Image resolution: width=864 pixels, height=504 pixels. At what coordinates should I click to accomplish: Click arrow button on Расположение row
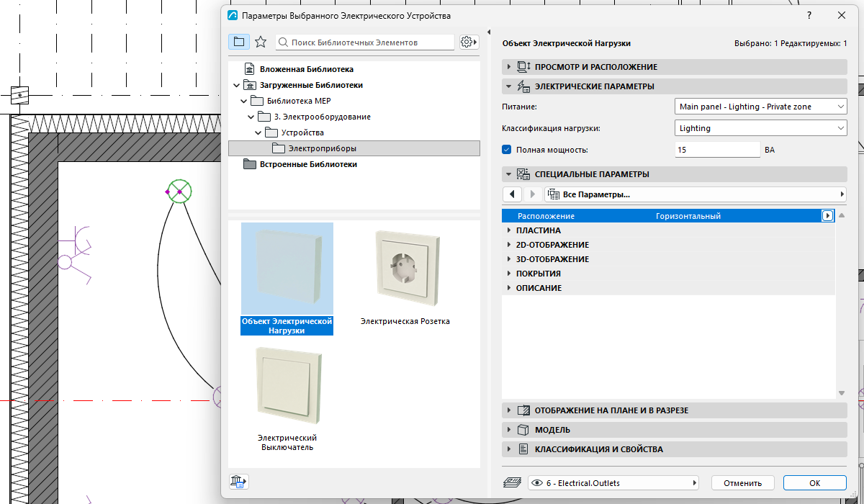coord(828,216)
